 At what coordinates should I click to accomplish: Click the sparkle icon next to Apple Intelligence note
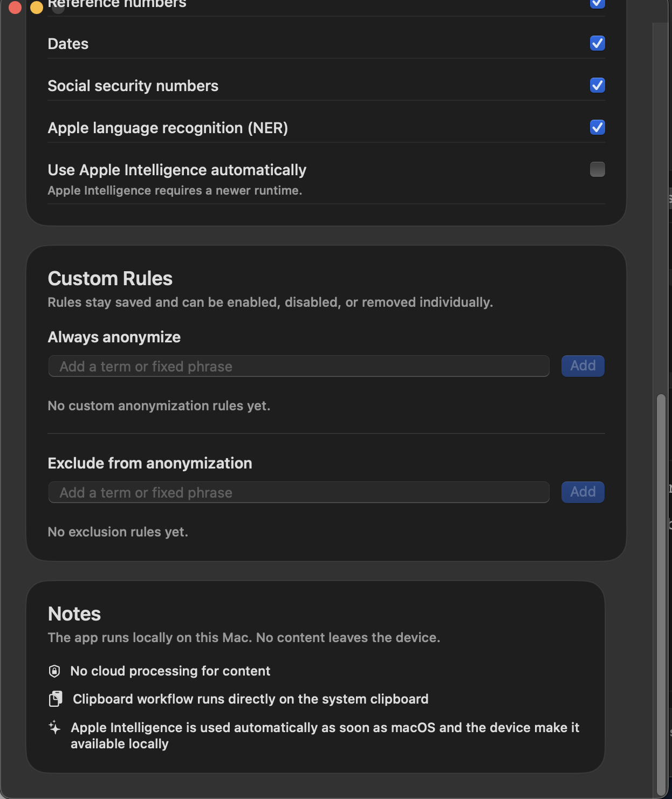[54, 728]
